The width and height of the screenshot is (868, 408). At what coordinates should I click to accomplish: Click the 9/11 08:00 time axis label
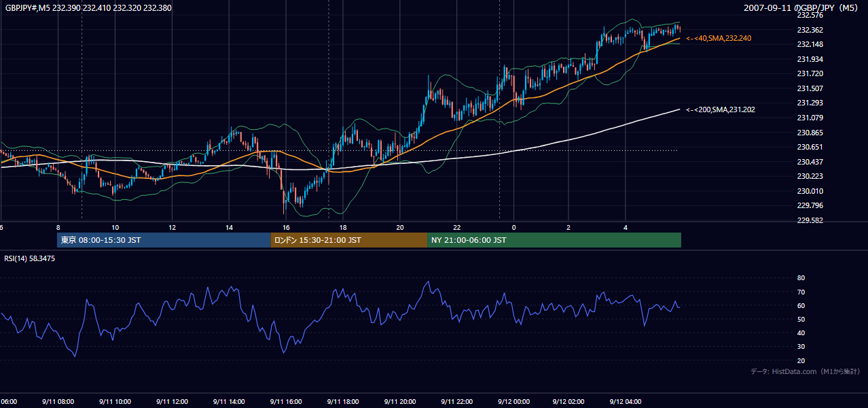tap(58, 402)
